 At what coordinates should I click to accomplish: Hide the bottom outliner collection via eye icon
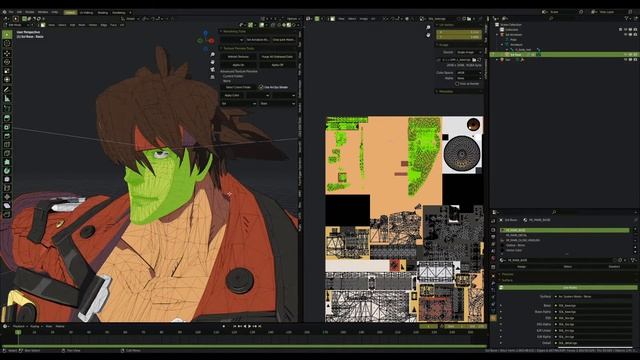pos(626,60)
